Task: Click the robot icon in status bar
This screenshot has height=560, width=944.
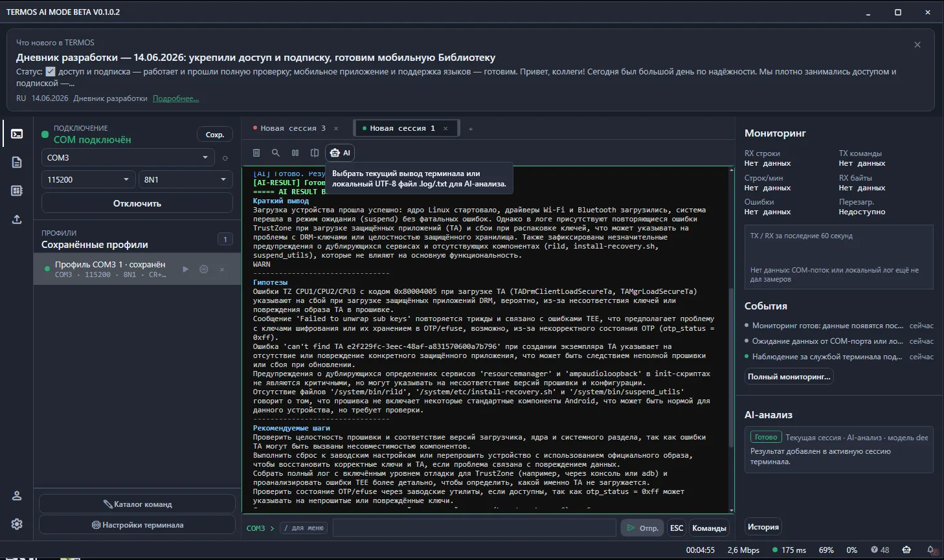Action: pyautogui.click(x=906, y=550)
